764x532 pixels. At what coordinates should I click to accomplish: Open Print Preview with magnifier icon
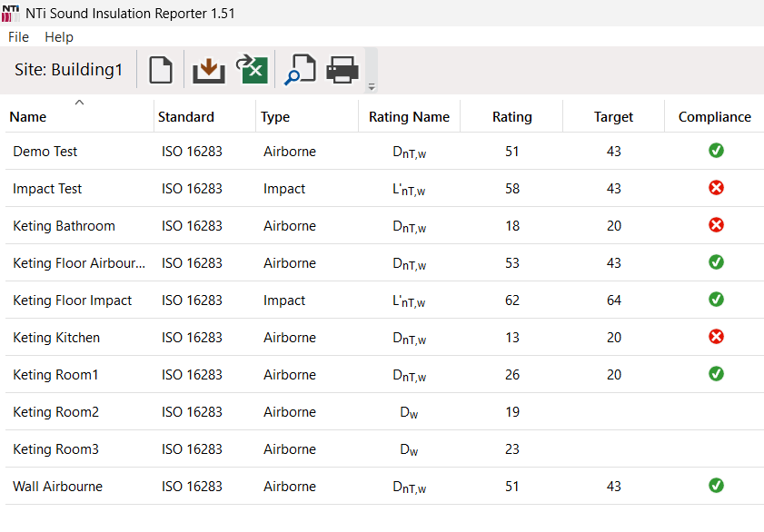tap(299, 70)
